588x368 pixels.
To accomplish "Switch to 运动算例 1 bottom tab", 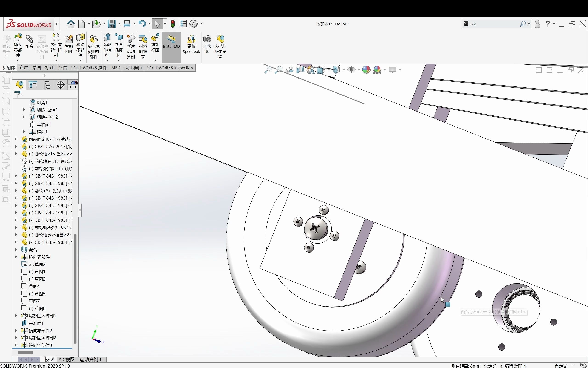I will pyautogui.click(x=90, y=359).
